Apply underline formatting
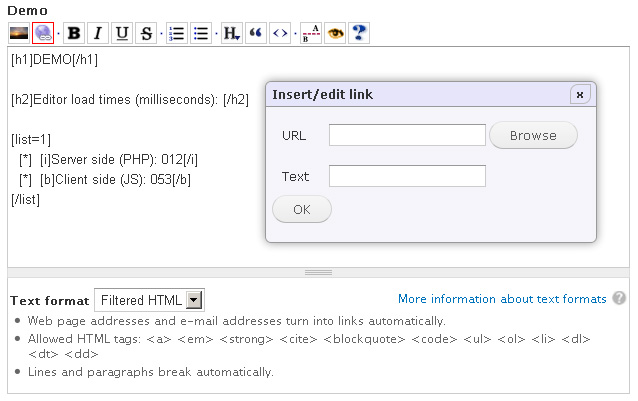The height and width of the screenshot is (401, 638). 122,33
